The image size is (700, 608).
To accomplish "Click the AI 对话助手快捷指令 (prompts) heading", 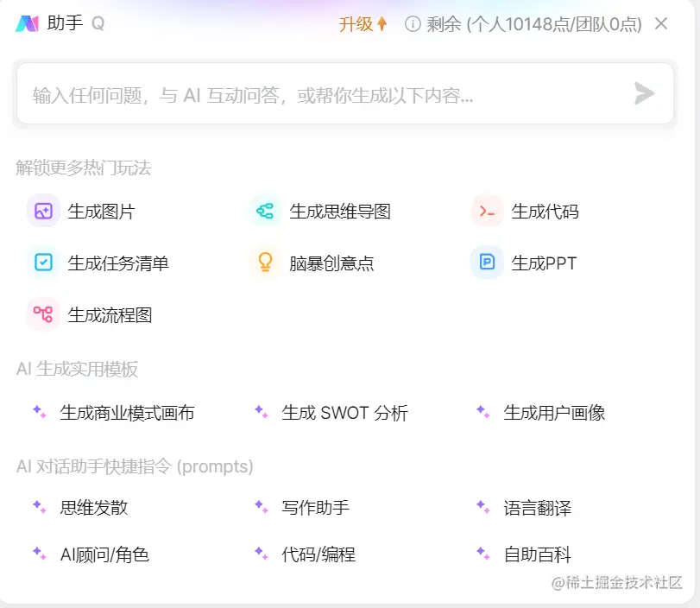I will [135, 466].
